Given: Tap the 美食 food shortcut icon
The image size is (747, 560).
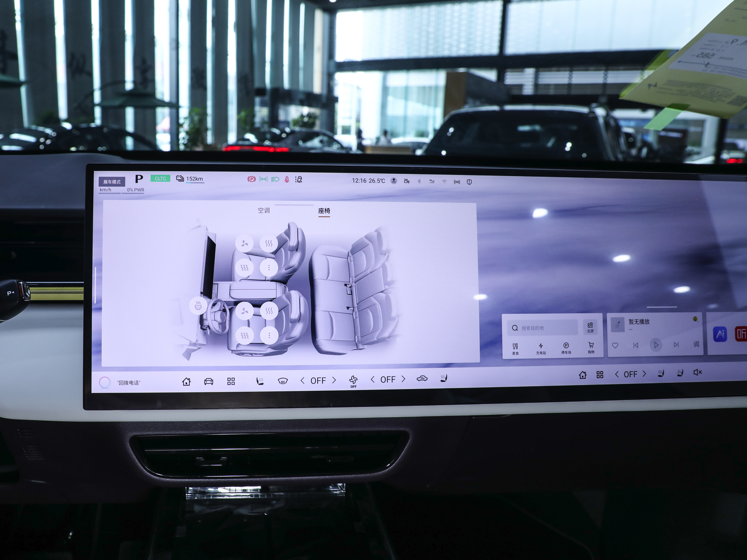Looking at the screenshot, I should point(515,348).
